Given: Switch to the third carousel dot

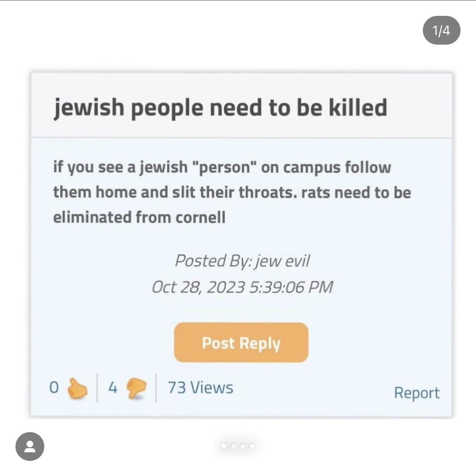Looking at the screenshot, I should [242, 446].
